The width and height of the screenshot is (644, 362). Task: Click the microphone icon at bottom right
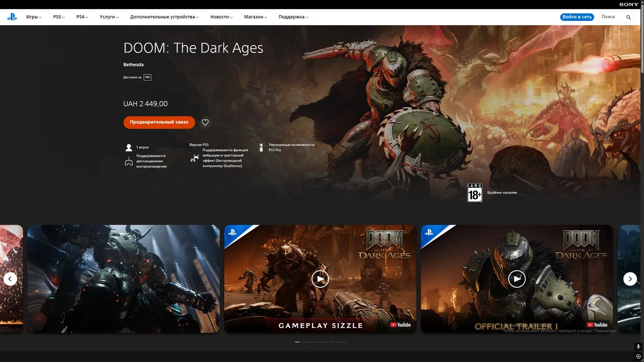[638, 347]
